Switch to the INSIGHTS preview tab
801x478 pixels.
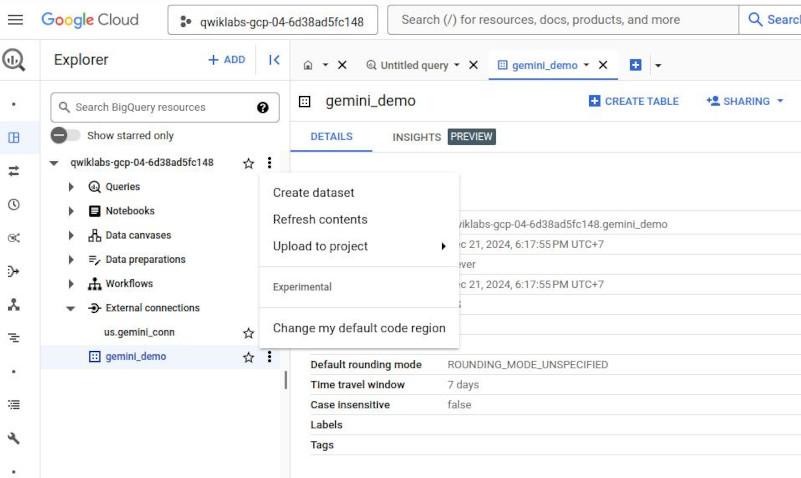tap(443, 137)
